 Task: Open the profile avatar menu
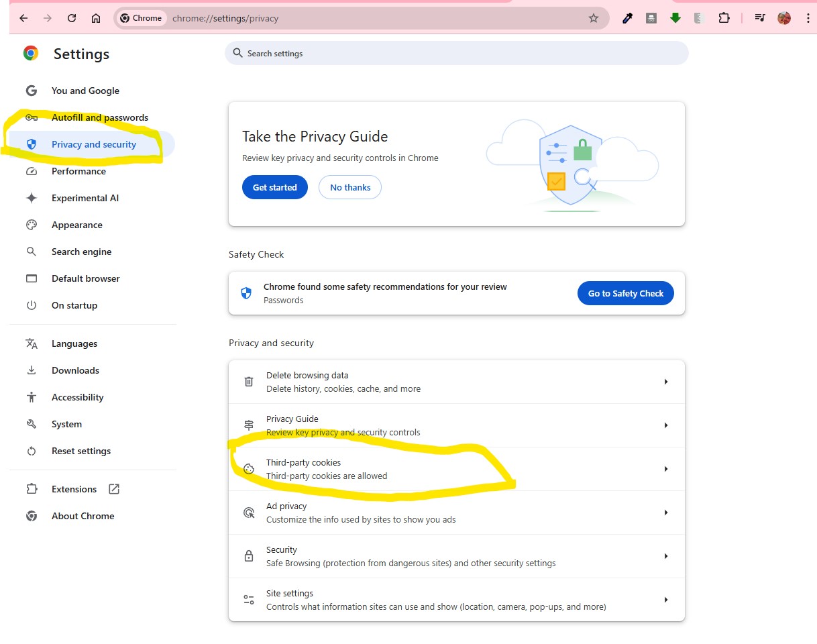[784, 19]
